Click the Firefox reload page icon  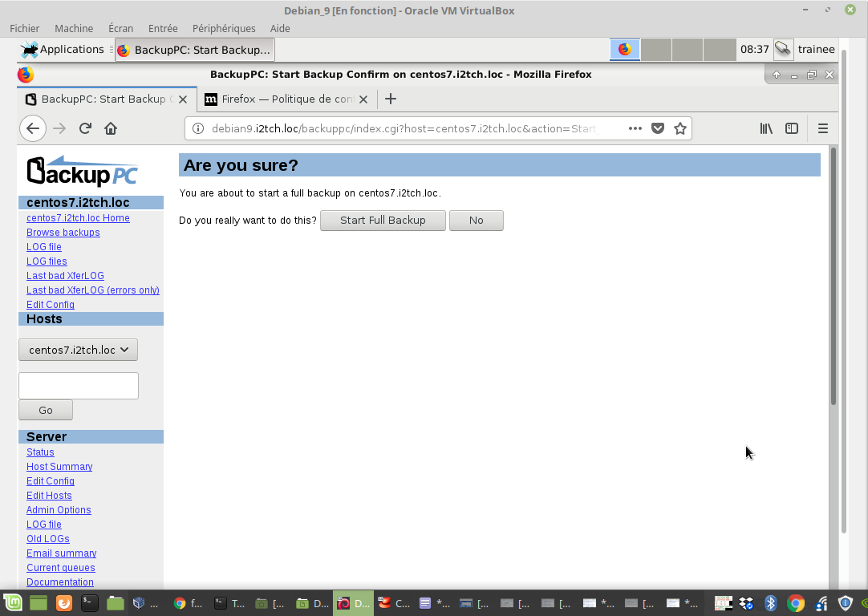pos(85,128)
